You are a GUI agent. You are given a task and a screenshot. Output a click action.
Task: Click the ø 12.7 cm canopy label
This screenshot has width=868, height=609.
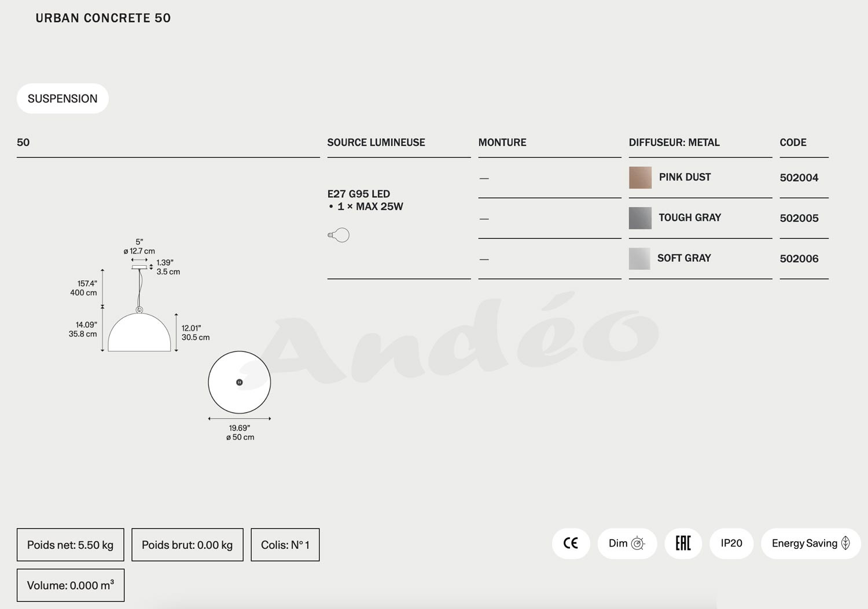pyautogui.click(x=139, y=251)
